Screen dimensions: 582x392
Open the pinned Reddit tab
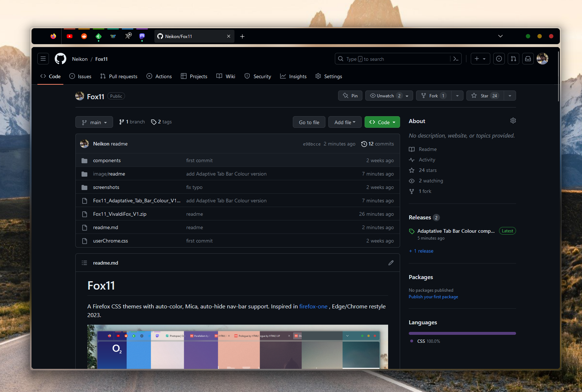click(x=84, y=36)
